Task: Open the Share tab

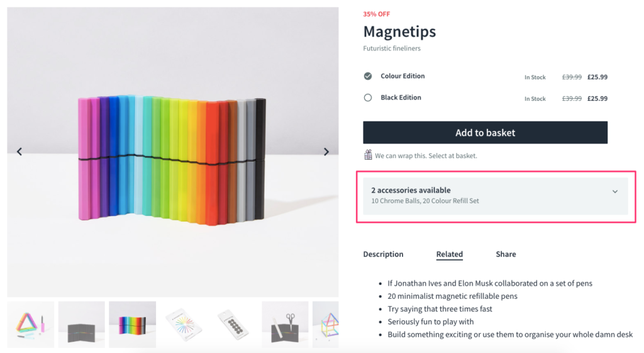Action: coord(506,254)
